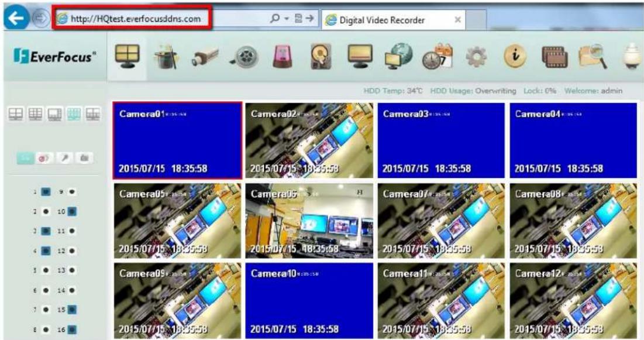Toggle channel 5 indicator
The width and height of the screenshot is (644, 340).
tap(46, 270)
